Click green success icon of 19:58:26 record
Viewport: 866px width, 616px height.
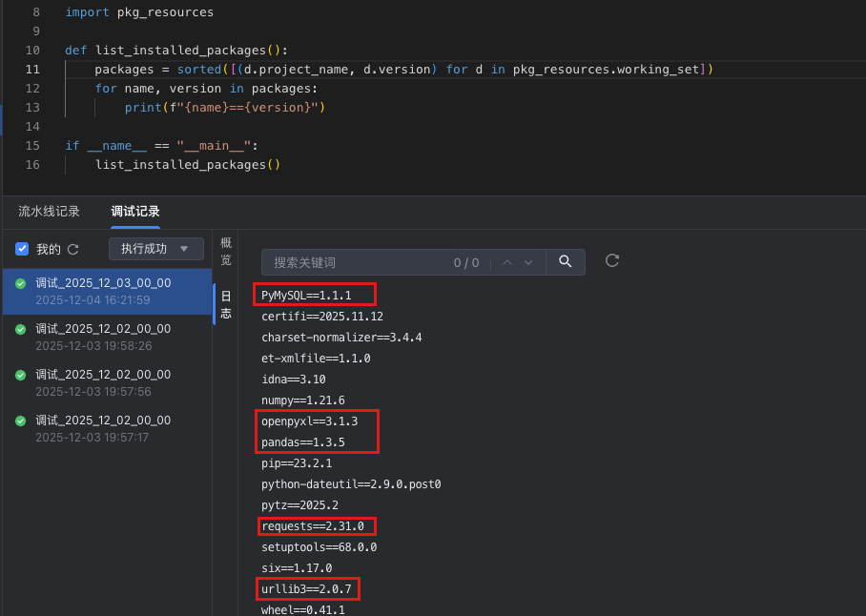pyautogui.click(x=21, y=329)
